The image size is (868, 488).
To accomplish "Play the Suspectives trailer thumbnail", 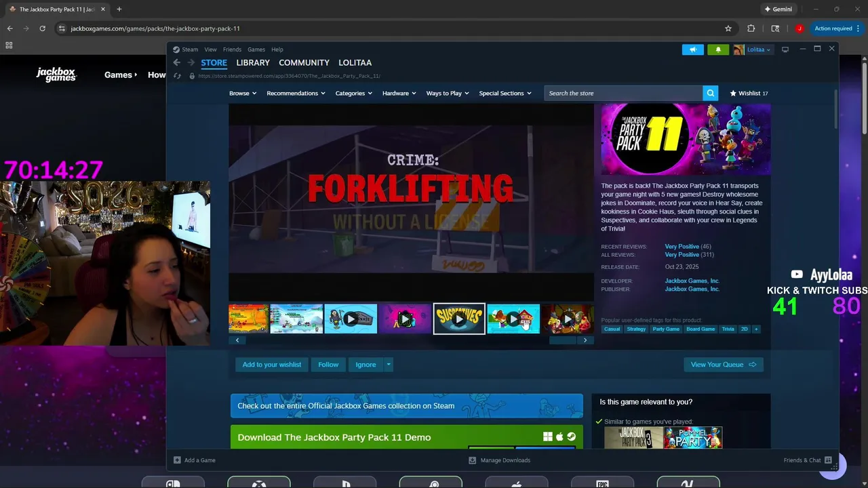I will 459,319.
